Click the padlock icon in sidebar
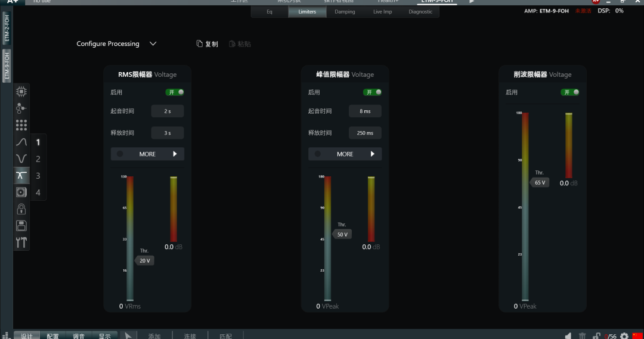The height and width of the screenshot is (339, 644). coord(21,209)
